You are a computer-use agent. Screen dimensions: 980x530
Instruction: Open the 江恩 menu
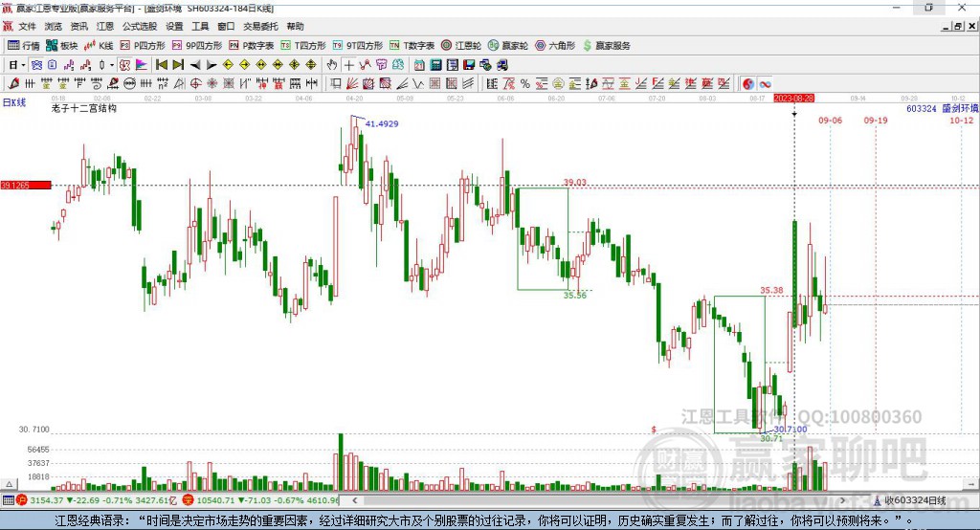tap(105, 26)
